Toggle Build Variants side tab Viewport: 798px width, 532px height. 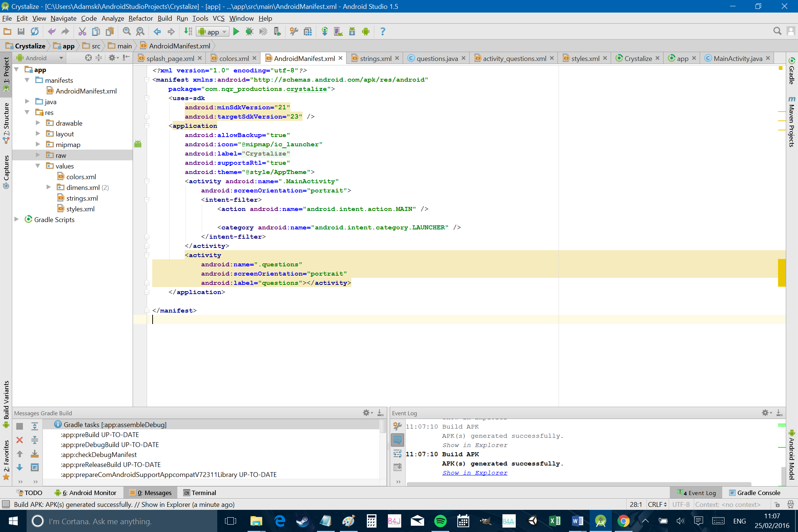(x=6, y=404)
